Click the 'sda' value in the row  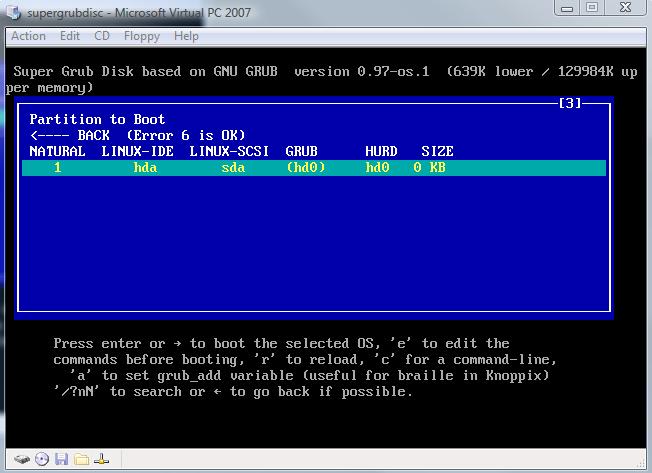233,168
